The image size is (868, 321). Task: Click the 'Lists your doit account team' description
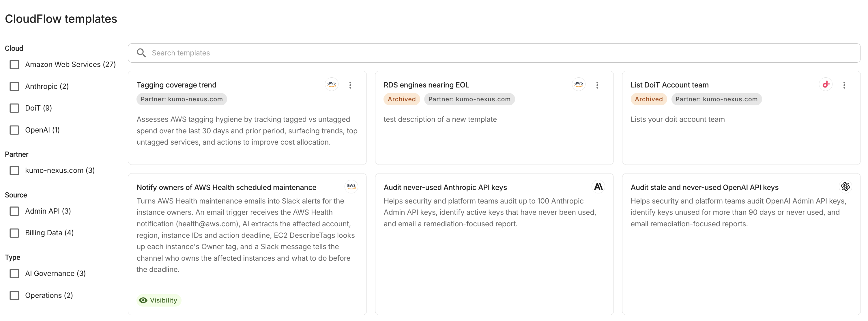click(x=677, y=119)
